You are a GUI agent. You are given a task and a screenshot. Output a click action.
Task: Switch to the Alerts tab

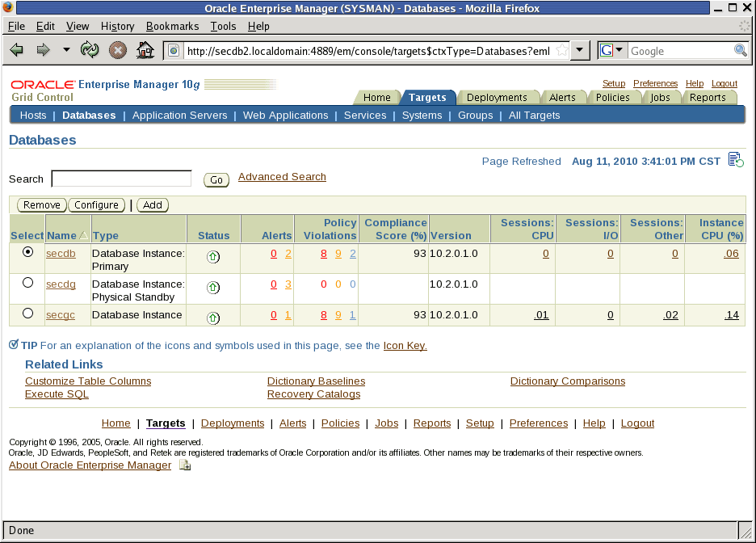click(562, 98)
